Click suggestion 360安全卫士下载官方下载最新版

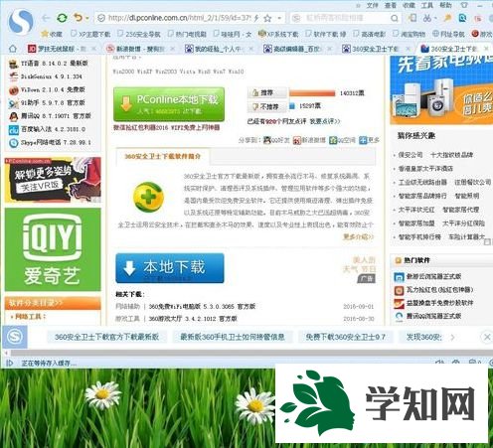click(x=106, y=337)
